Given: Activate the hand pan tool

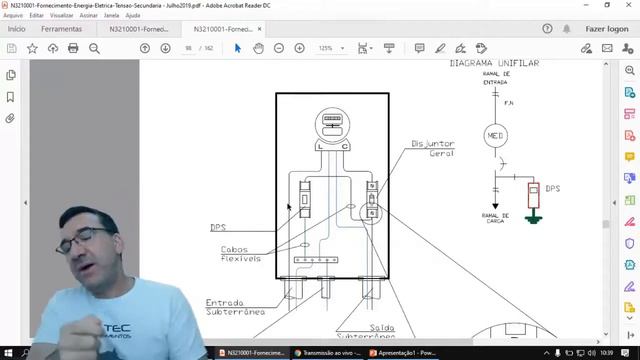Looking at the screenshot, I should point(258,49).
